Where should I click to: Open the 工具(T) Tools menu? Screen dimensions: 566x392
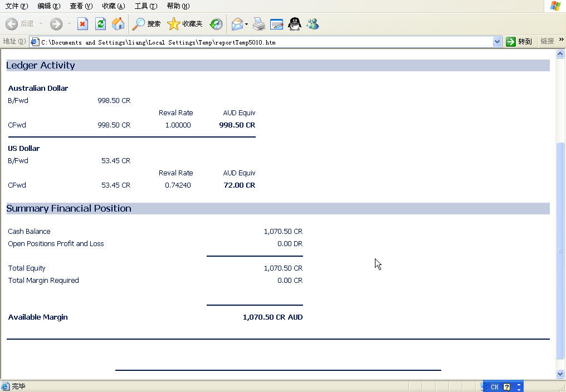(146, 6)
